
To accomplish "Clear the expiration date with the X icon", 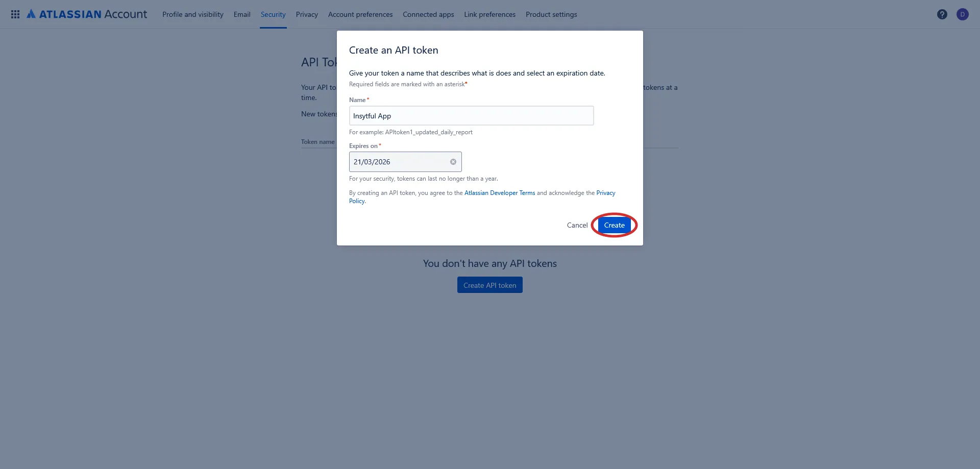I will coord(453,162).
